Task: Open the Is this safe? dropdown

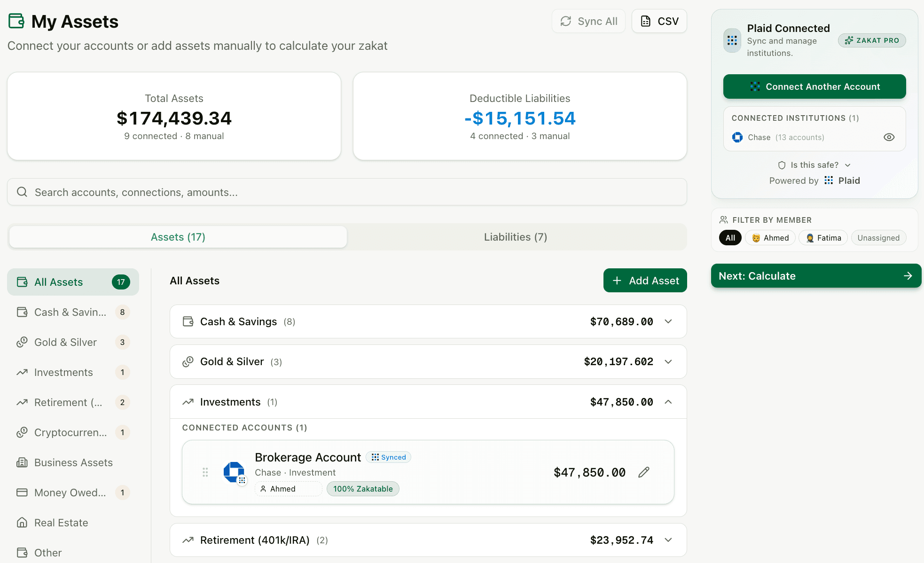Action: (x=814, y=165)
